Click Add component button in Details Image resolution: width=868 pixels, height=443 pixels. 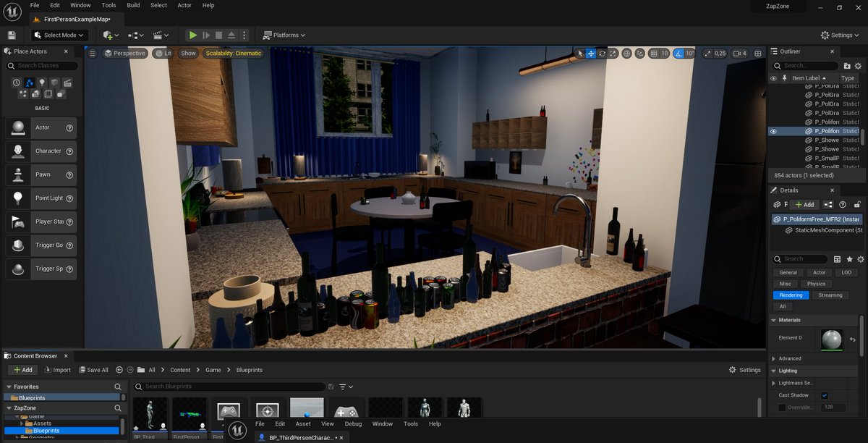pos(804,205)
